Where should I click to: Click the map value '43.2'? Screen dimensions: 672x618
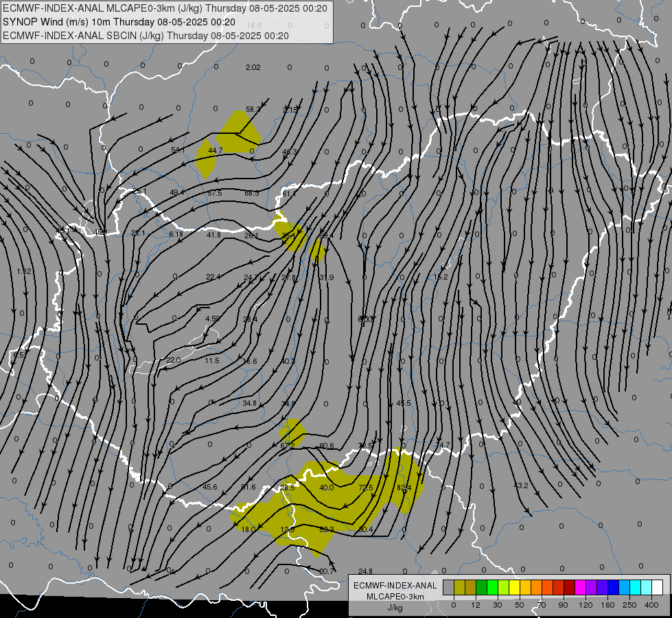pyautogui.click(x=521, y=485)
